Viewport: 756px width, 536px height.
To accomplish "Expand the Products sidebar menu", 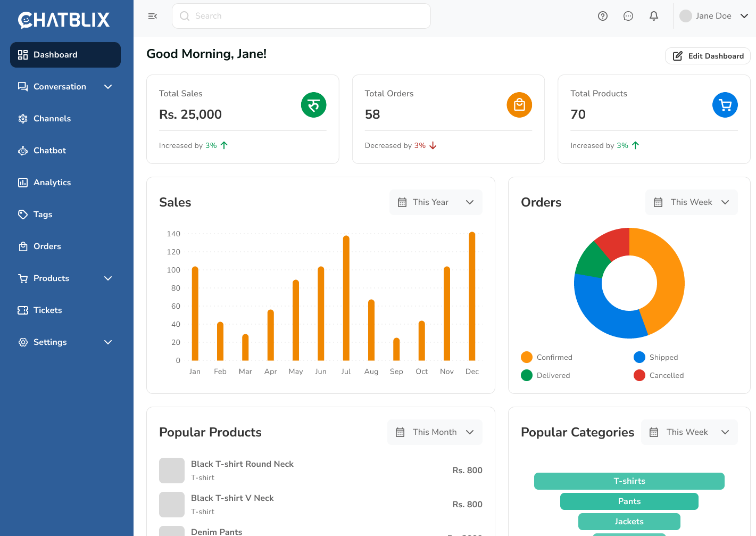I will (x=51, y=278).
